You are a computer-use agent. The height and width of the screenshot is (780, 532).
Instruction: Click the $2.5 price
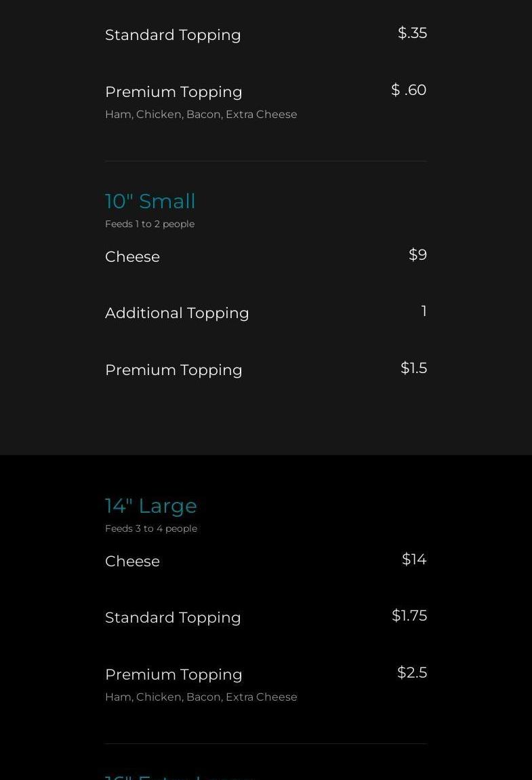click(x=412, y=673)
